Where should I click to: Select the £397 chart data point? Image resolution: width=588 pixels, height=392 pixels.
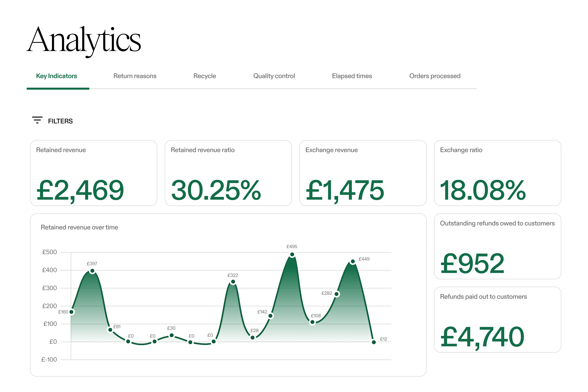pos(92,271)
